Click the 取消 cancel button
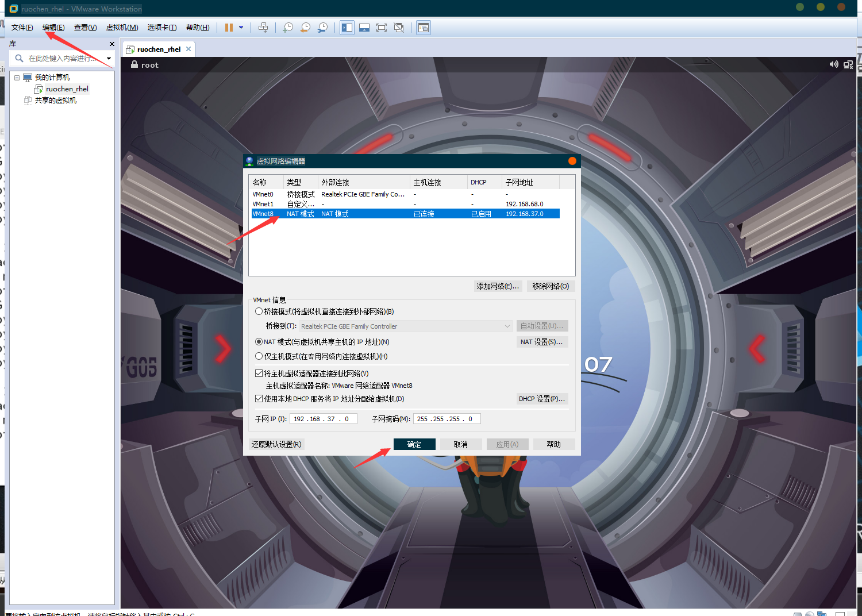862x616 pixels. click(461, 444)
